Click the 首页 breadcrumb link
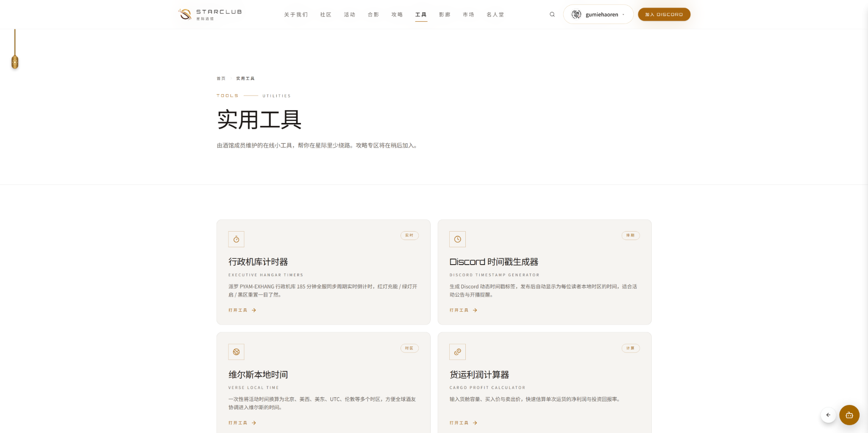The height and width of the screenshot is (433, 868). tap(221, 78)
